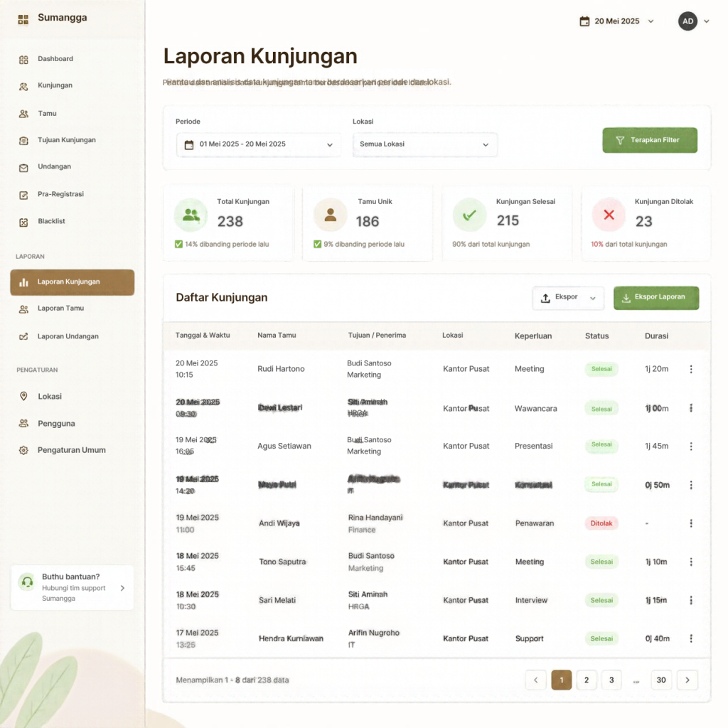The height and width of the screenshot is (728, 728).
Task: Click the kebab menu on Sari Melati row
Action: [x=691, y=600]
